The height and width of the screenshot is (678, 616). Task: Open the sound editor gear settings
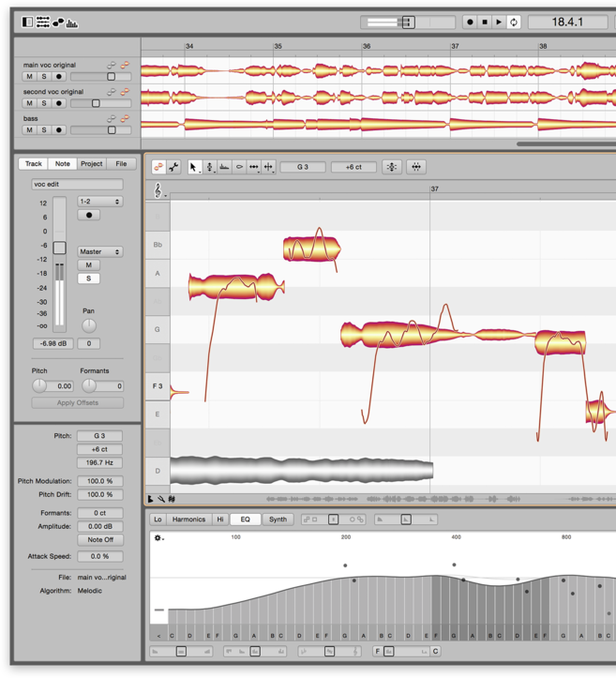[158, 538]
